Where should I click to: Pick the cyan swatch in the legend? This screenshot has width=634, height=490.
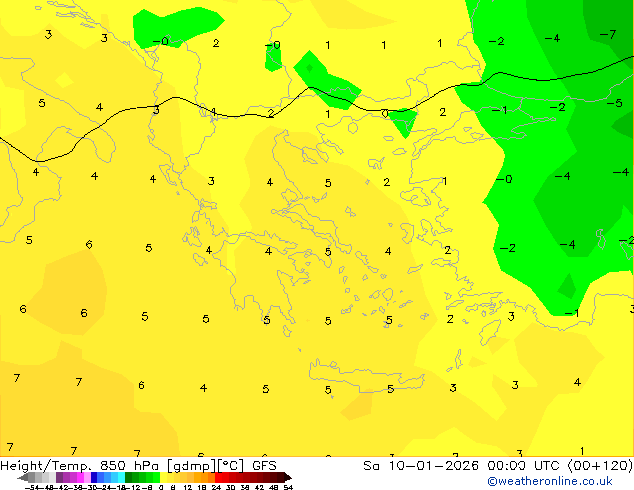pos(121,477)
